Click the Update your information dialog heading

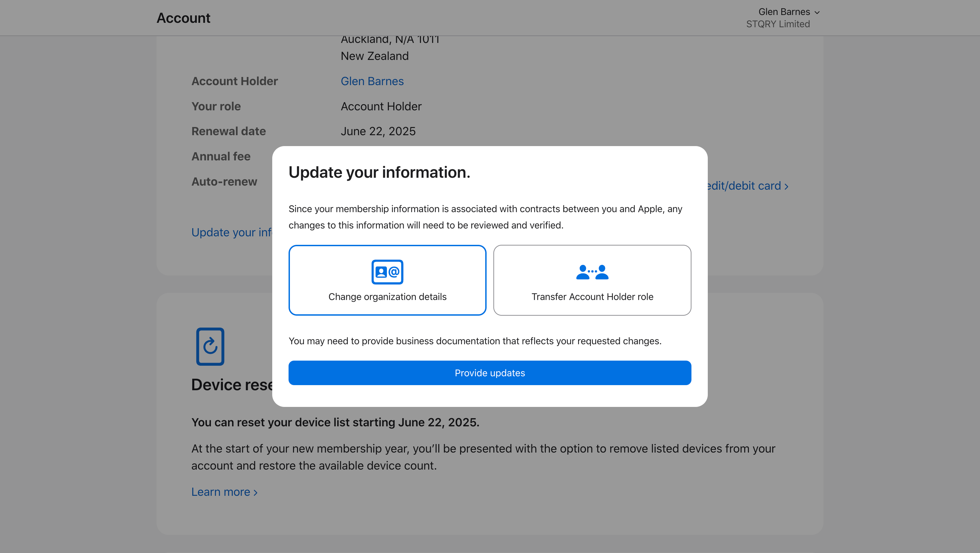(x=379, y=172)
